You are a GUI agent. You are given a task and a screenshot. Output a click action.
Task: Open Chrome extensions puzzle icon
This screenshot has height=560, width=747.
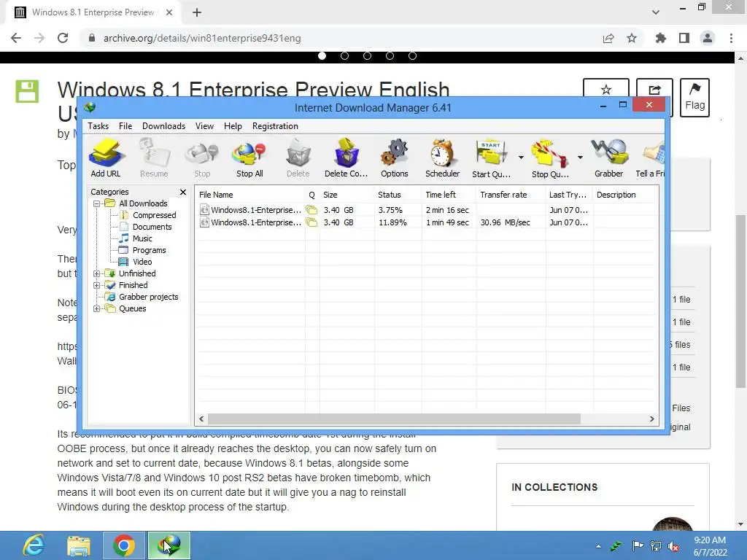pos(660,38)
